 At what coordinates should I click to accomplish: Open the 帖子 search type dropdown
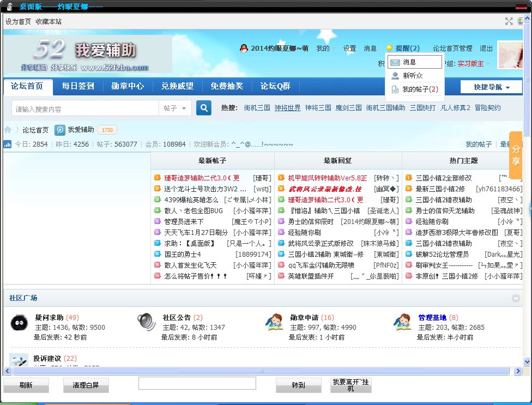(x=175, y=108)
